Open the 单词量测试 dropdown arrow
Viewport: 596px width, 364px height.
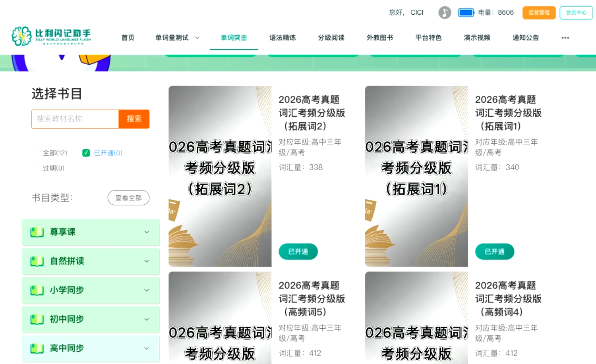click(197, 38)
